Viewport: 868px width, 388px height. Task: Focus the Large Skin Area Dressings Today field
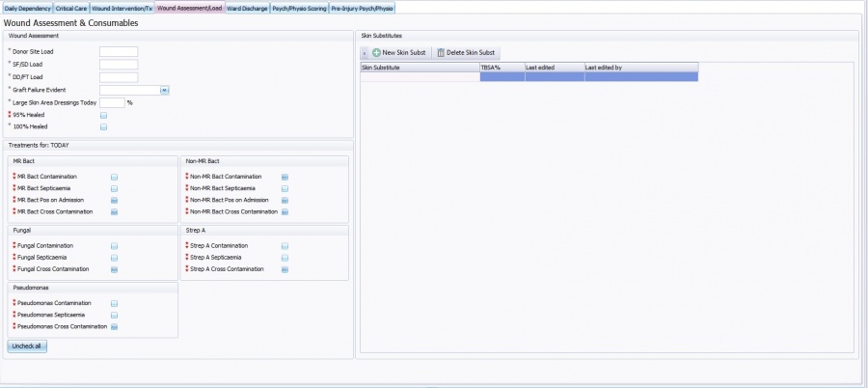(112, 102)
